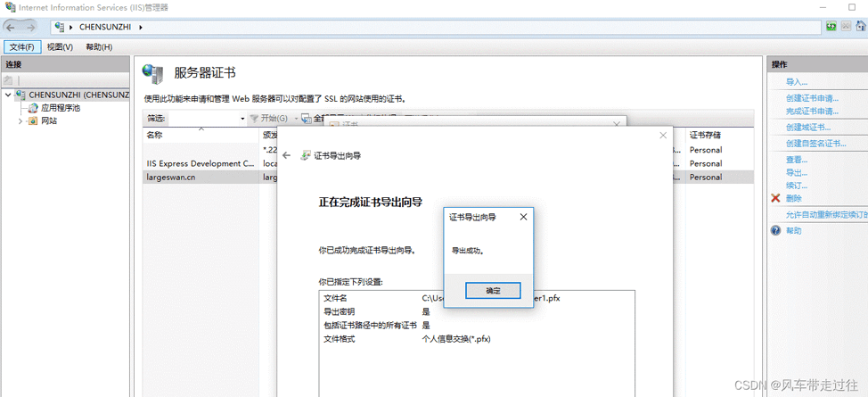Close the certificate export wizard window
Viewport: 868px width, 397px height.
663,136
